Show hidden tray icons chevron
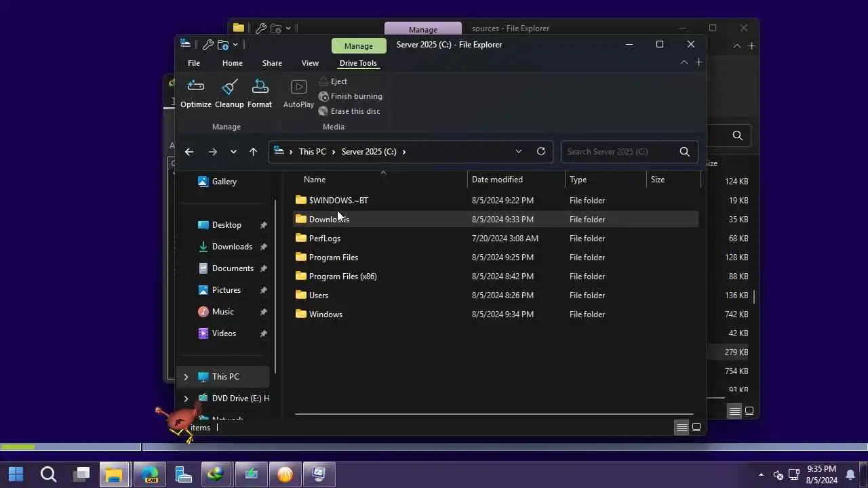 point(761,474)
